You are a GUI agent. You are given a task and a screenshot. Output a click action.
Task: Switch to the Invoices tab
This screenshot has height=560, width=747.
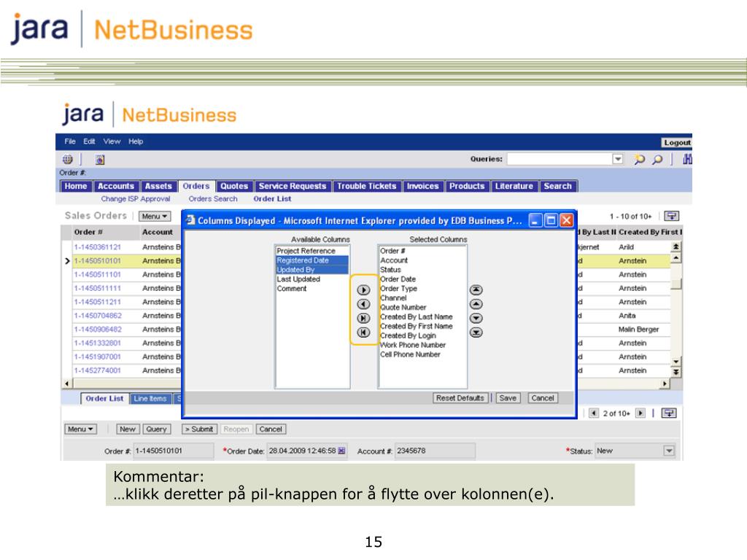422,186
